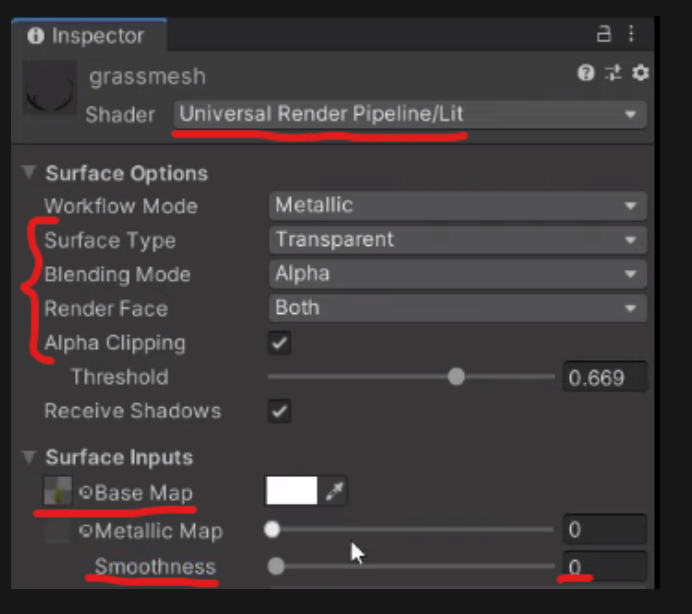This screenshot has width=692, height=614.
Task: Open the Render Face dropdown set to Both
Action: click(x=458, y=308)
